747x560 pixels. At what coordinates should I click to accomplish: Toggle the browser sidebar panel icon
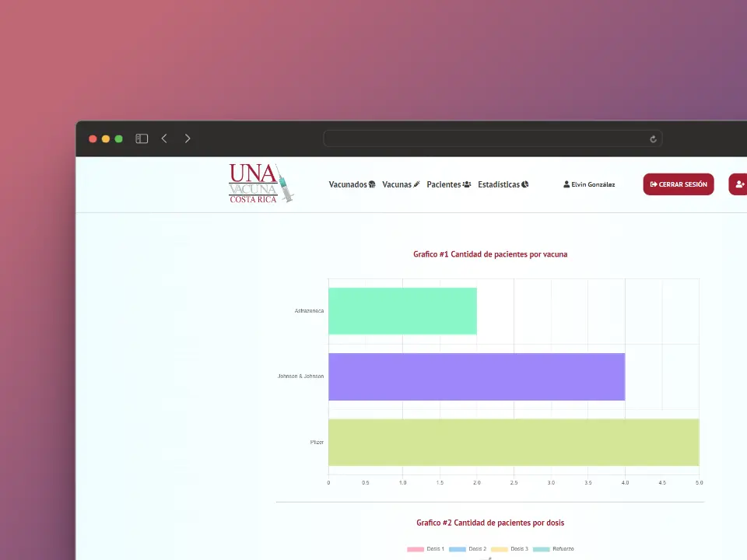click(142, 138)
